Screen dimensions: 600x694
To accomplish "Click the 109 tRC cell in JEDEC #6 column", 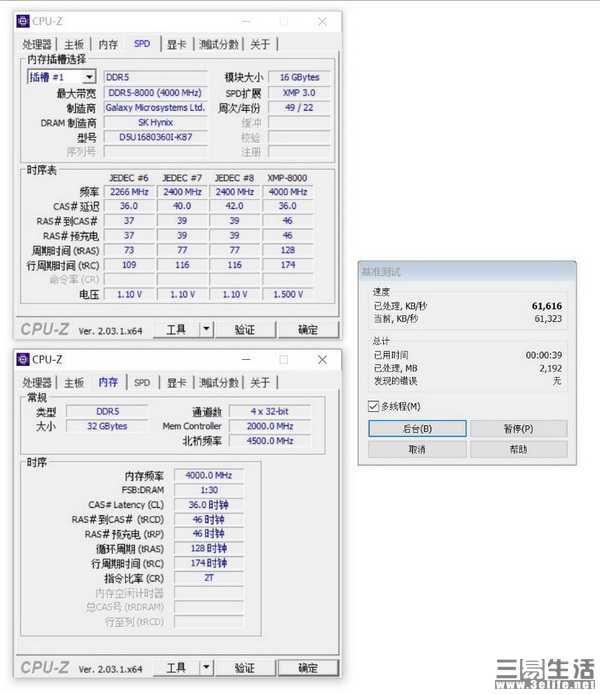I will pos(129,265).
